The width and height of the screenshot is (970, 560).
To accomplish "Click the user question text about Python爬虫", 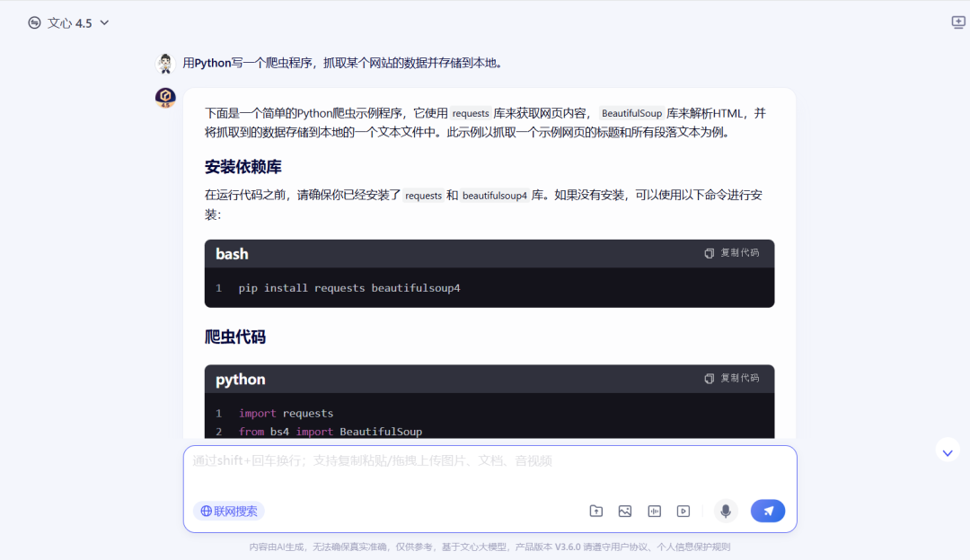I will pos(342,63).
